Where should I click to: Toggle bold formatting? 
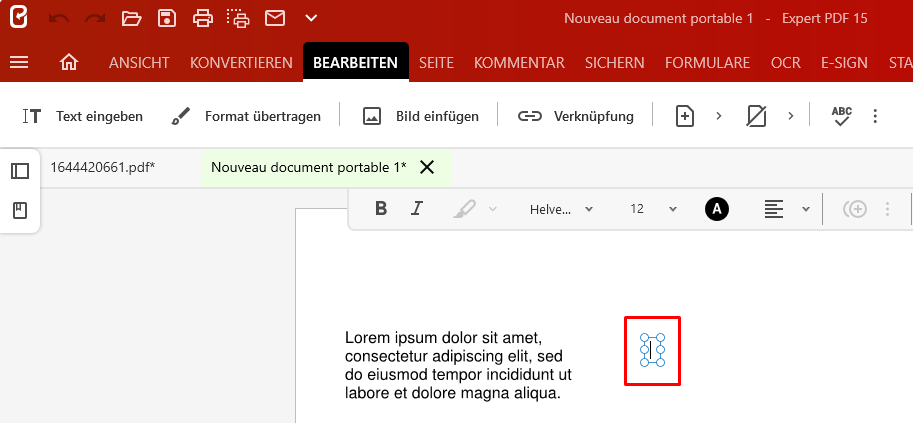coord(381,208)
